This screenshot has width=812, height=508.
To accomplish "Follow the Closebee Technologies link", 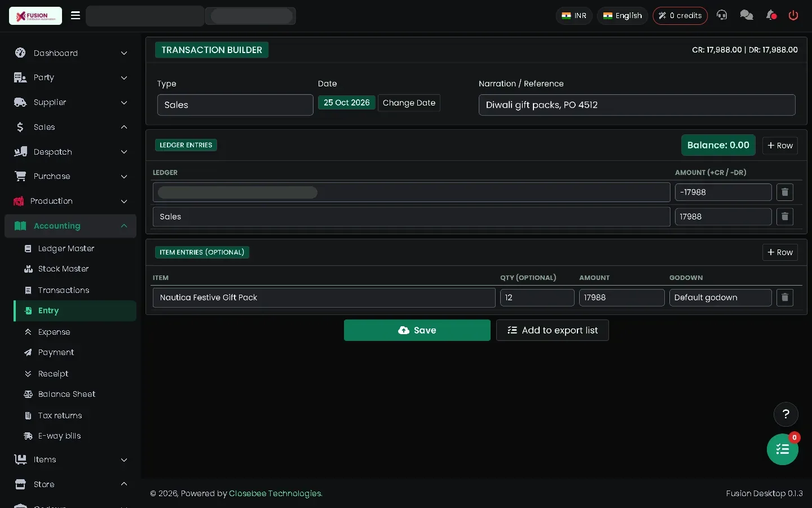I will 276,493.
